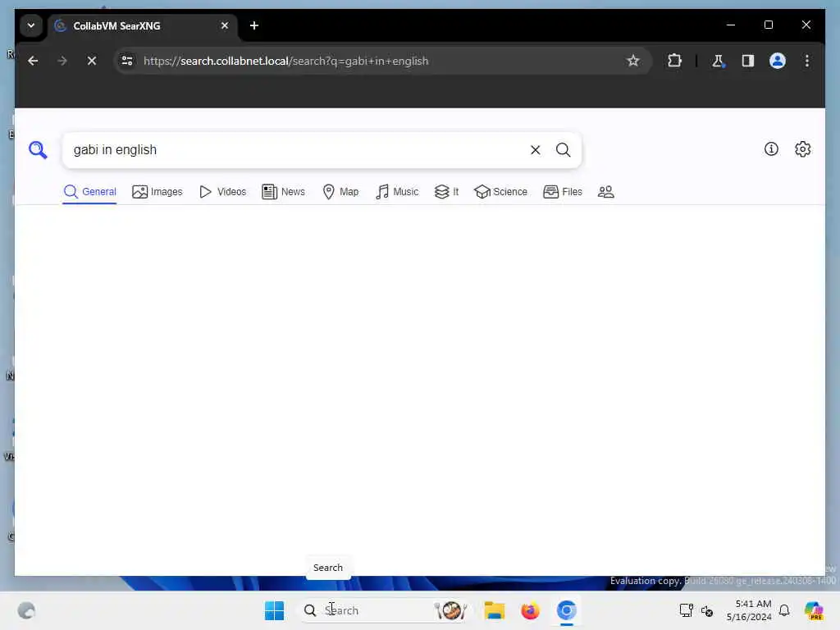Viewport: 840px width, 630px height.
Task: Open the Social Media people icon tab
Action: (x=606, y=192)
